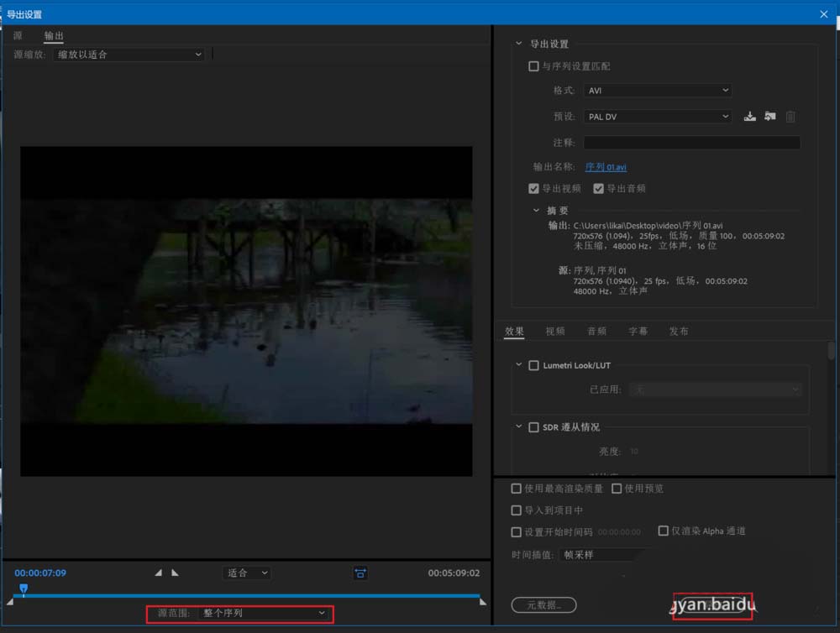Open the 时间插值 dropdown showing 帧采样

click(x=604, y=554)
